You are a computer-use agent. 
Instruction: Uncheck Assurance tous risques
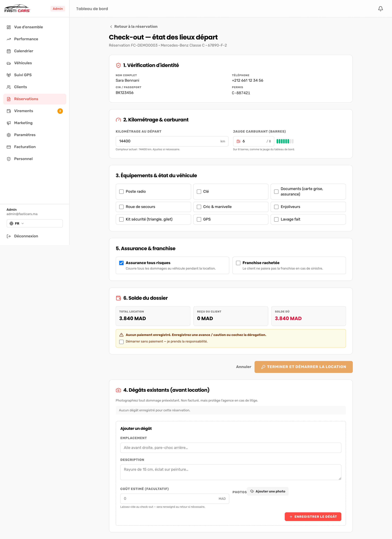(121, 263)
